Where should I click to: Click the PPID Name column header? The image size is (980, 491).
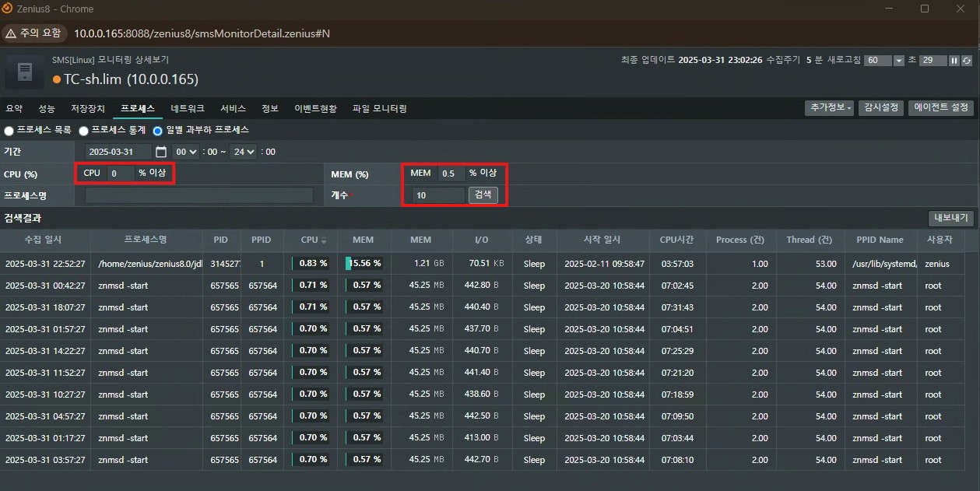[880, 240]
